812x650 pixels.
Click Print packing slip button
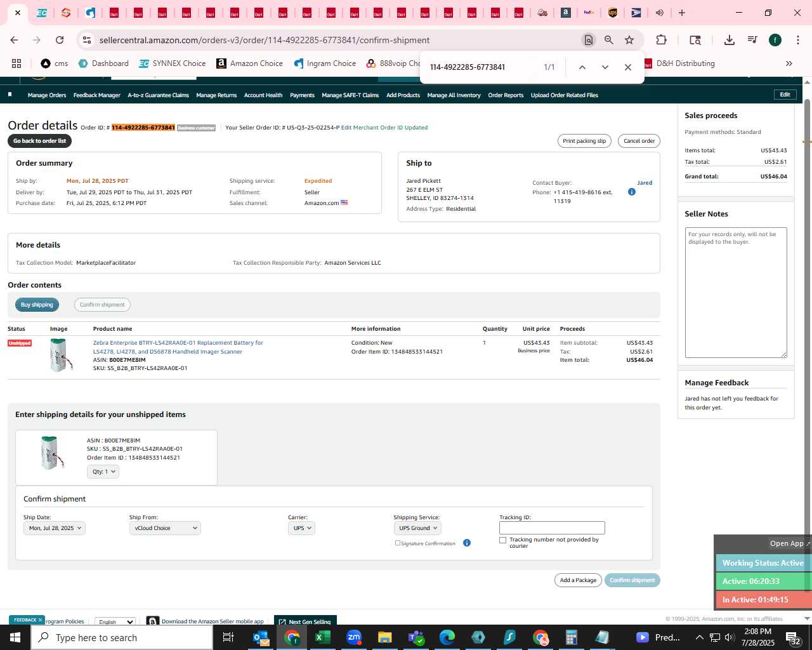click(584, 141)
